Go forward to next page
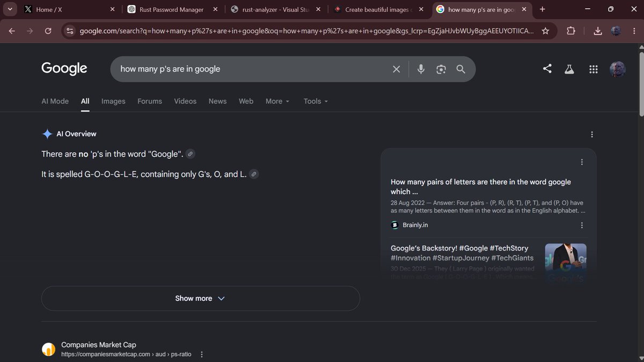Viewport: 644px width, 362px height. [x=30, y=31]
